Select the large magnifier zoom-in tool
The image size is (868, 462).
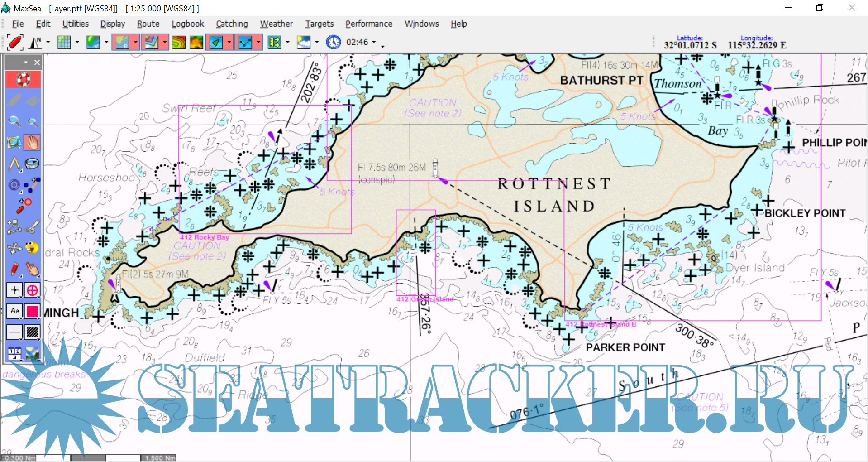pos(14,121)
